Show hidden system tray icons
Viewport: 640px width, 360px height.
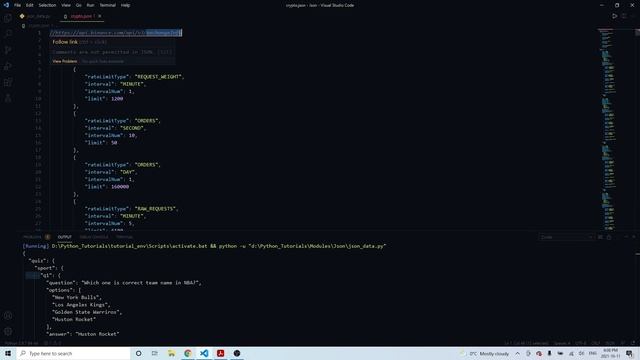(518, 353)
